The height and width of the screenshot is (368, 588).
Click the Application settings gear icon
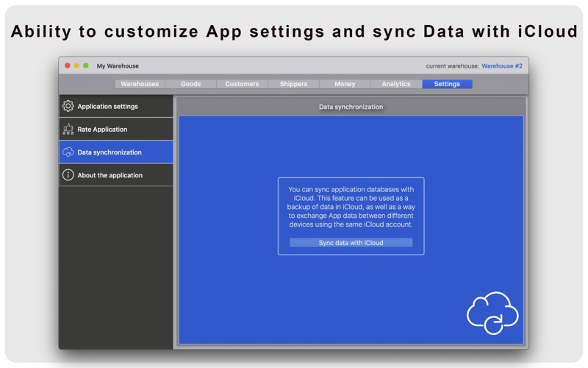[x=68, y=106]
